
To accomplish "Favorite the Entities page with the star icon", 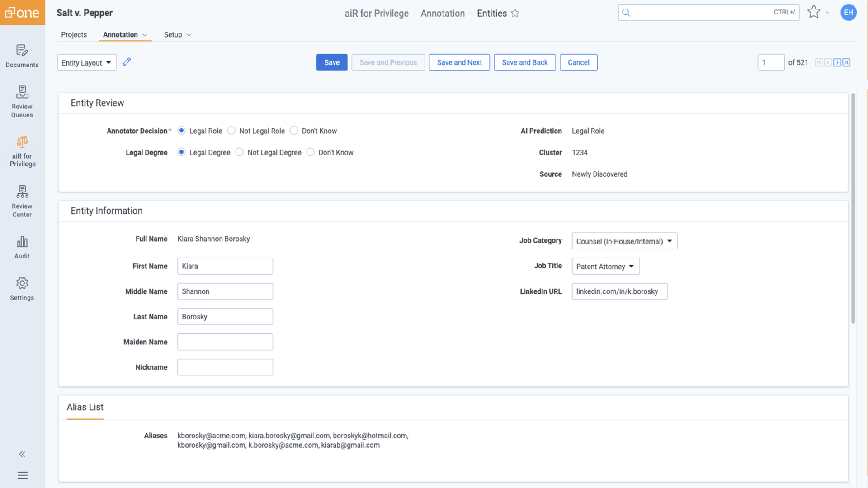I will 515,14.
